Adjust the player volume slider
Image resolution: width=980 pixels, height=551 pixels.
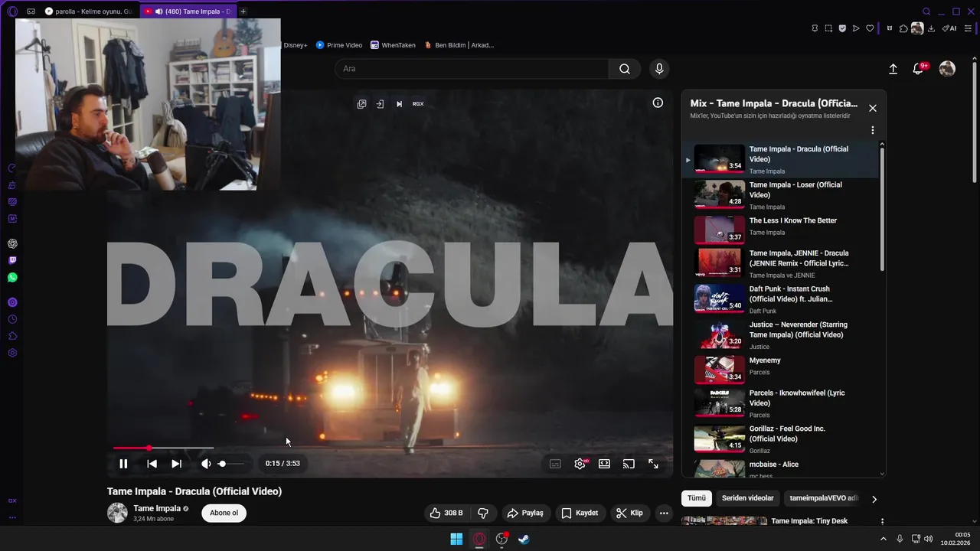coord(231,464)
